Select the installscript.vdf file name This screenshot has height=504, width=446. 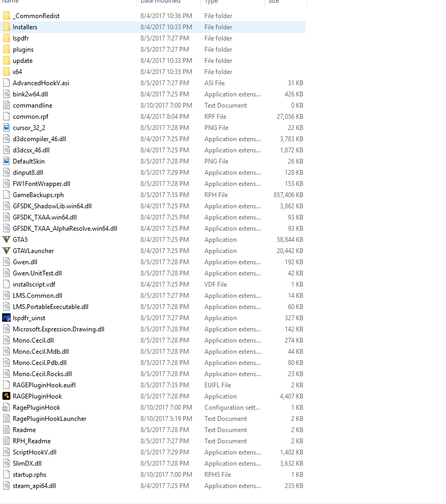[34, 284]
